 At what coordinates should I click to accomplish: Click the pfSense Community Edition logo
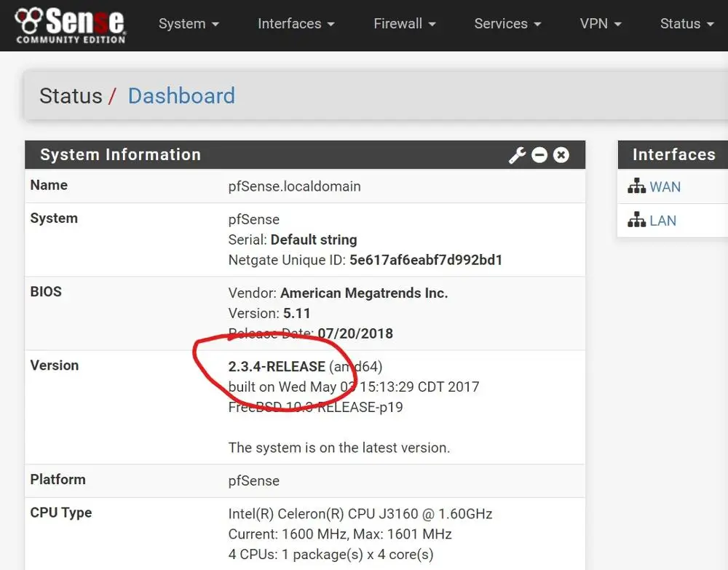[70, 25]
